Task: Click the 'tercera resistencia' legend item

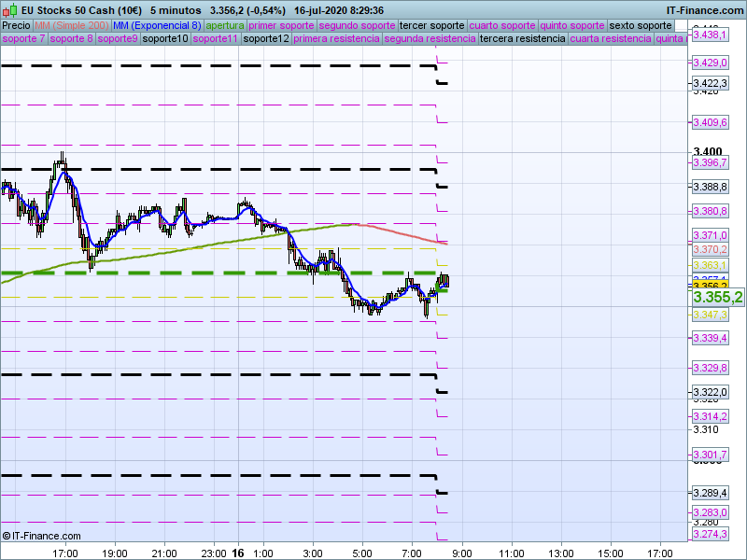Action: (x=522, y=39)
